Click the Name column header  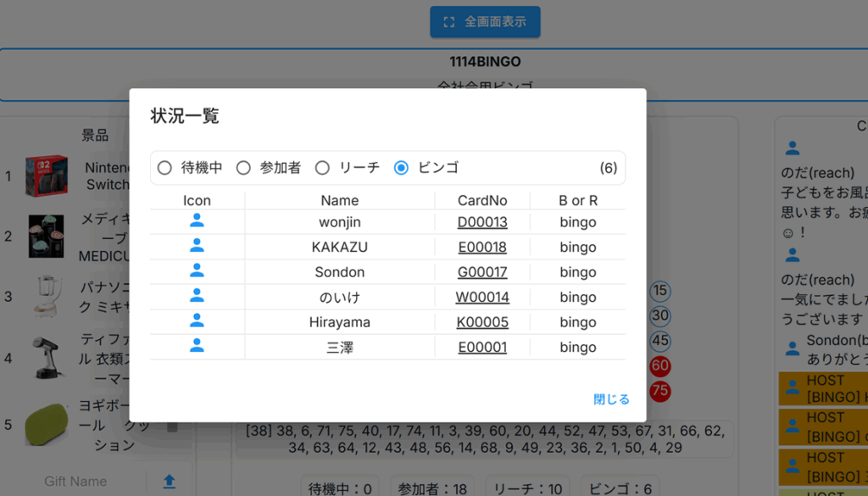pos(339,200)
